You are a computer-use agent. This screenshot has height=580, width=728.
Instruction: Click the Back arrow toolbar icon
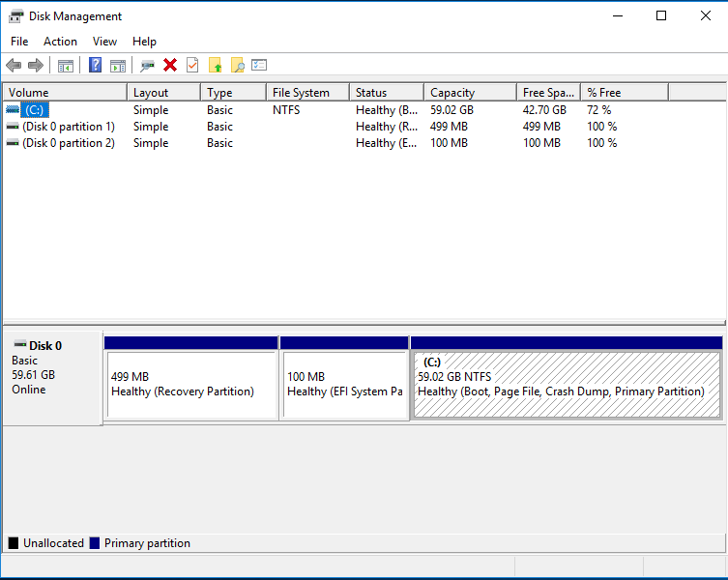[14, 66]
